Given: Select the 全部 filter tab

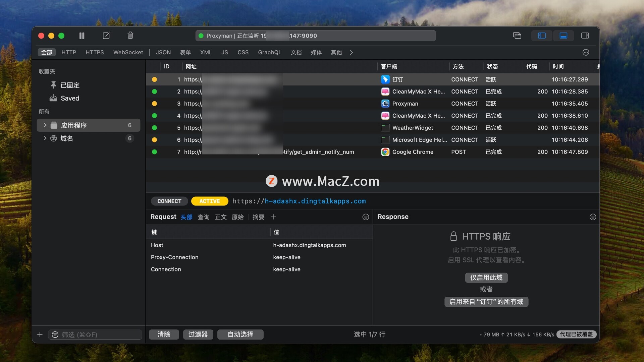Looking at the screenshot, I should pos(47,52).
